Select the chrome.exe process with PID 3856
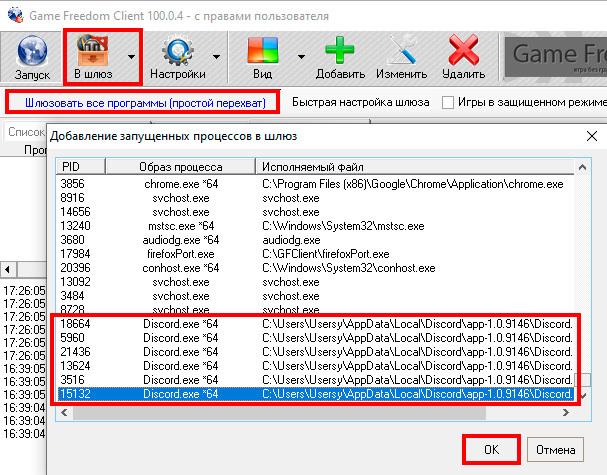The width and height of the screenshot is (607, 475). [x=316, y=184]
